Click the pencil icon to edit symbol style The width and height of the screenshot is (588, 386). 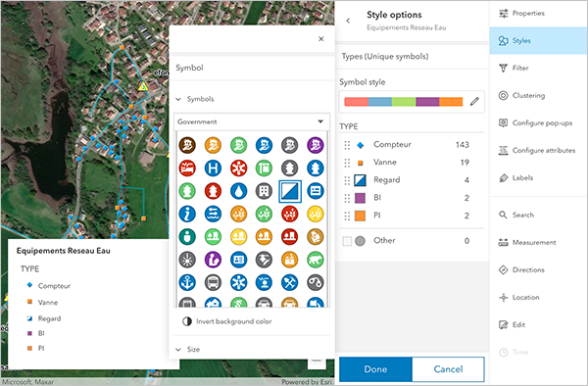[x=474, y=102]
